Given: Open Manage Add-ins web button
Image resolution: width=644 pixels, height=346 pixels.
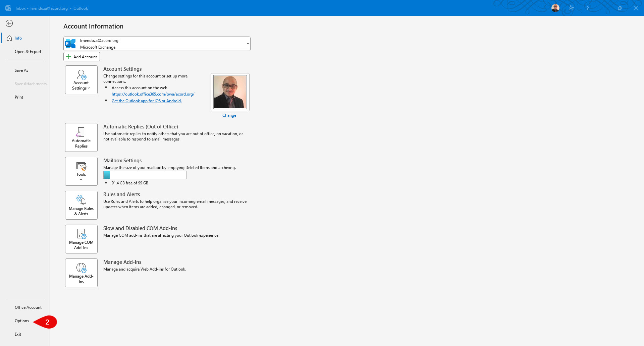Looking at the screenshot, I should [81, 273].
